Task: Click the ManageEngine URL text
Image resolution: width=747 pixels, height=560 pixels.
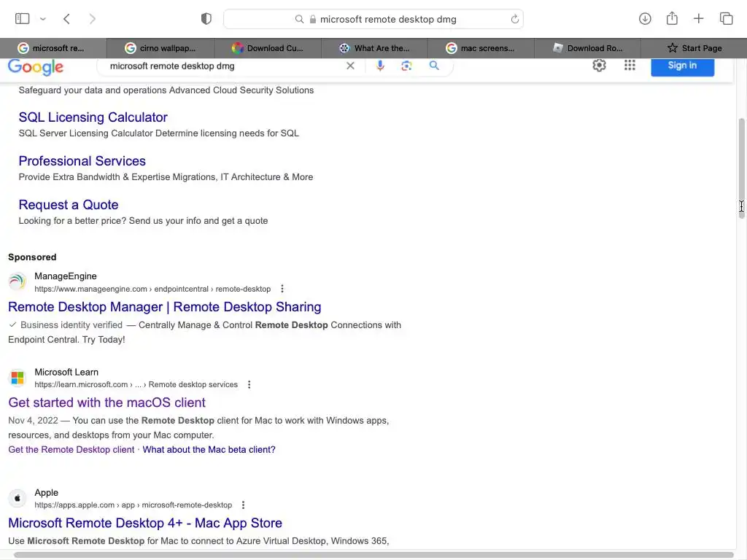Action: point(152,289)
